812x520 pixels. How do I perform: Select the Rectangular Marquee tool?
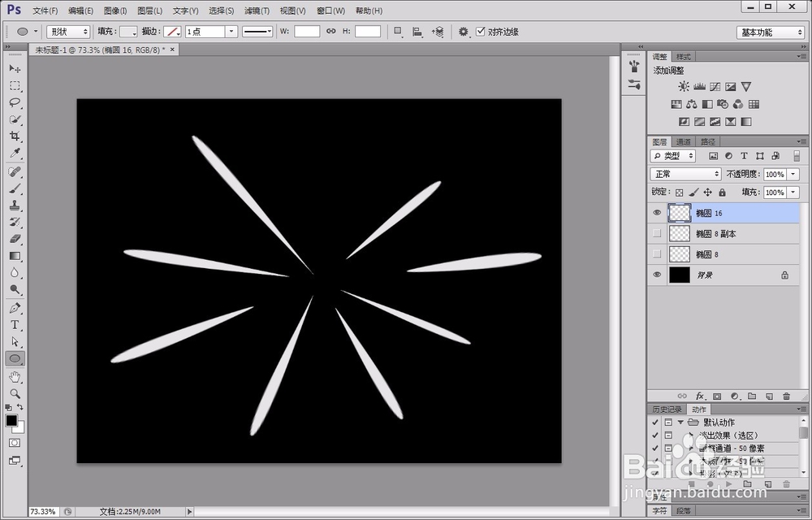(15, 85)
